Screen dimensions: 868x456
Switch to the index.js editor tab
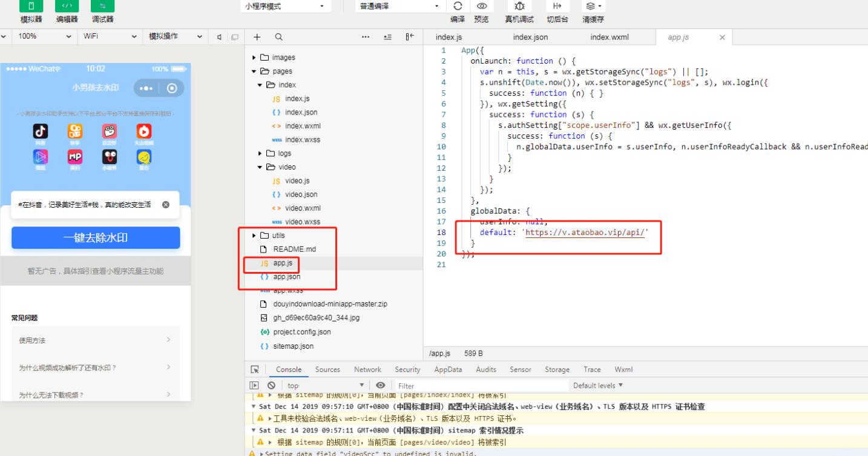[x=449, y=38]
